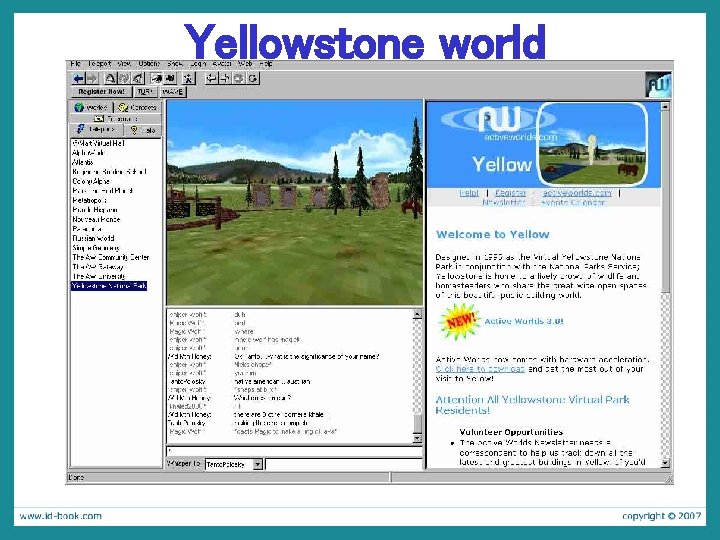The height and width of the screenshot is (540, 720).
Task: Open the Show menu
Action: point(175,64)
